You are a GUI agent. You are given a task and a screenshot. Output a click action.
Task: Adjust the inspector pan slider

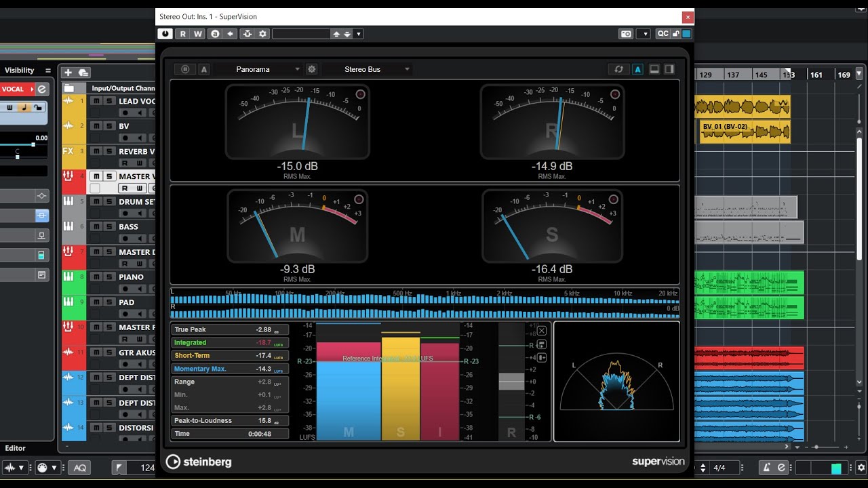17,157
